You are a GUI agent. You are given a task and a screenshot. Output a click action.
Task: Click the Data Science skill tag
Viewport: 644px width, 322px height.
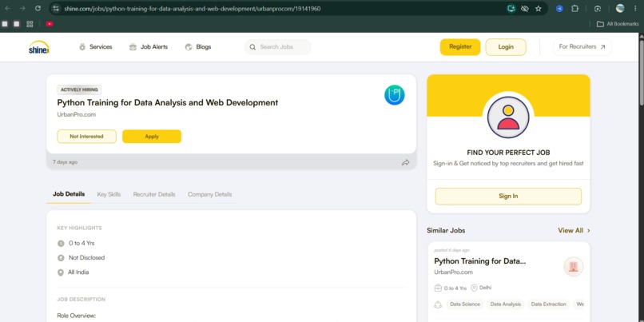coord(464,304)
